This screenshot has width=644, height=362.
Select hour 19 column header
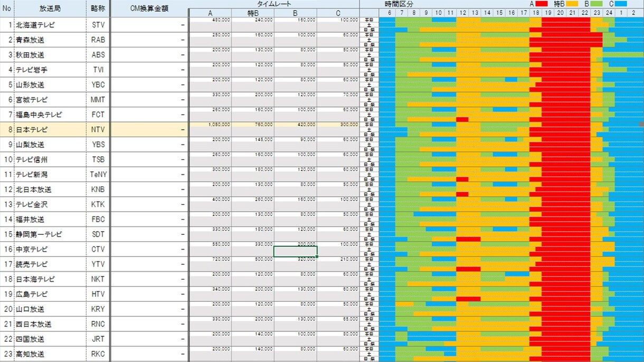point(547,13)
